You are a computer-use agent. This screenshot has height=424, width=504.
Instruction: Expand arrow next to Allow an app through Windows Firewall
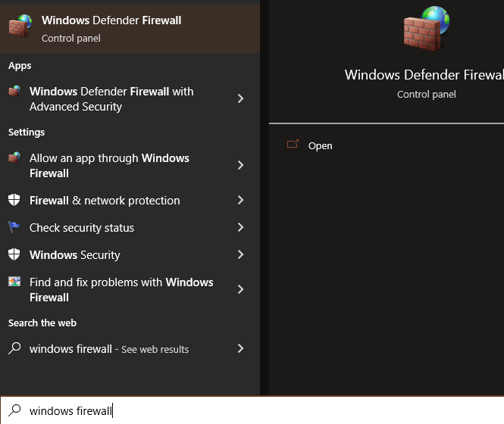pos(240,165)
